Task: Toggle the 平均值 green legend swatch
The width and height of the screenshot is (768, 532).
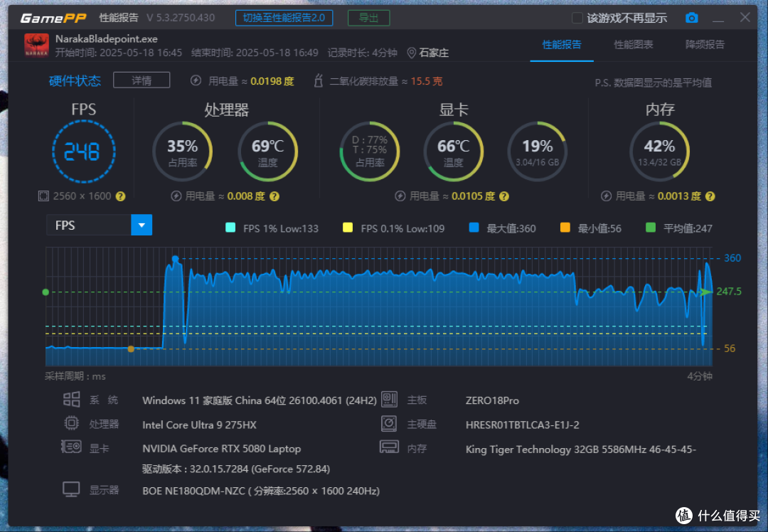Action: [x=651, y=228]
